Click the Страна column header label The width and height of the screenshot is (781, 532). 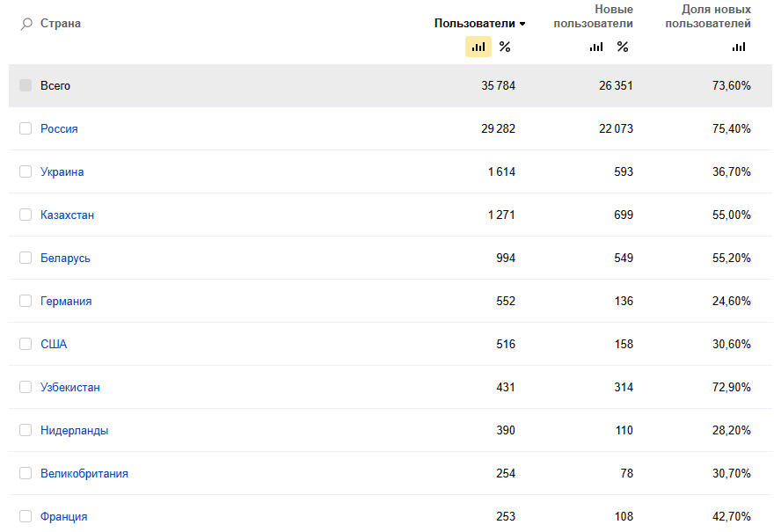tap(61, 24)
